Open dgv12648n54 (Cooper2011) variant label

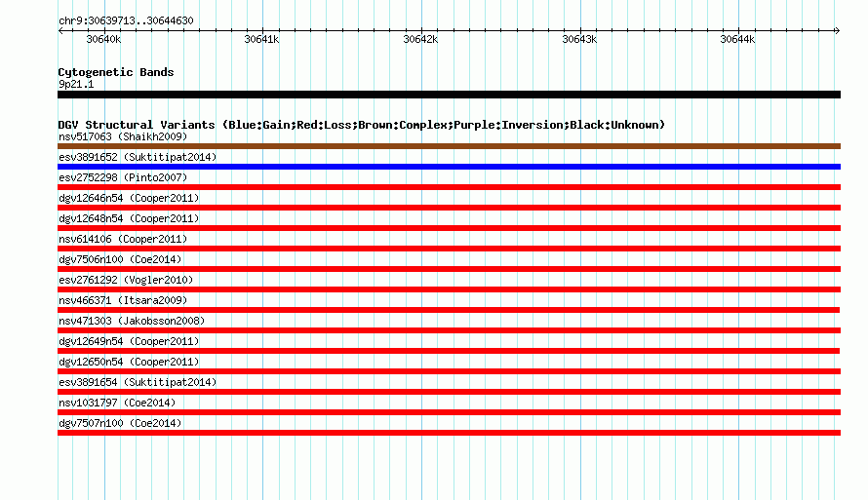coord(129,218)
